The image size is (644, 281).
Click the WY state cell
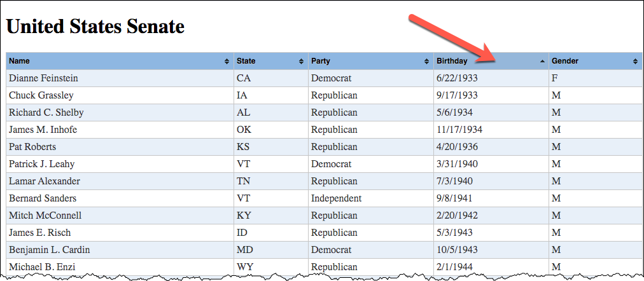click(x=245, y=267)
